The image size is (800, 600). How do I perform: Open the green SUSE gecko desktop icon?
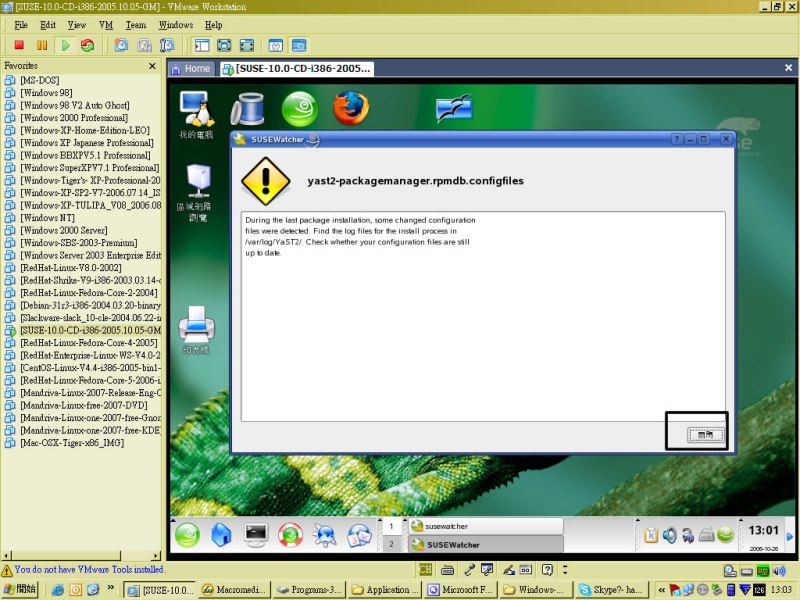(x=299, y=109)
